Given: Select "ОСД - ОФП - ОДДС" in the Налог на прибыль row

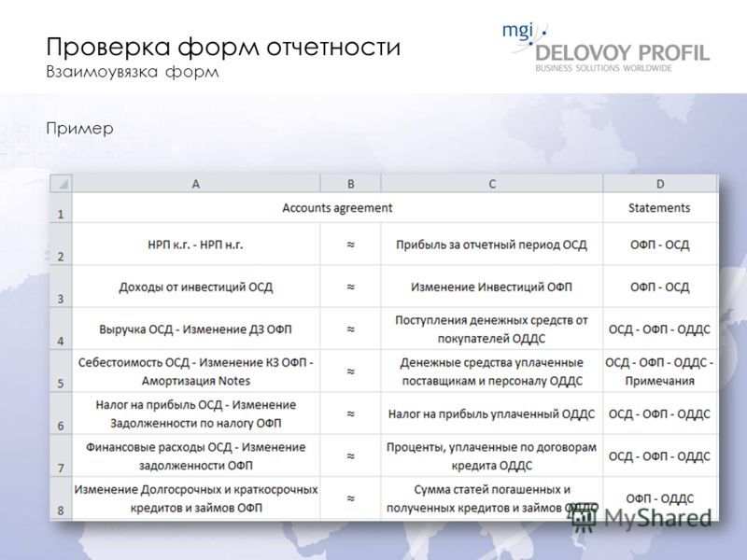Looking at the screenshot, I should click(x=660, y=413).
